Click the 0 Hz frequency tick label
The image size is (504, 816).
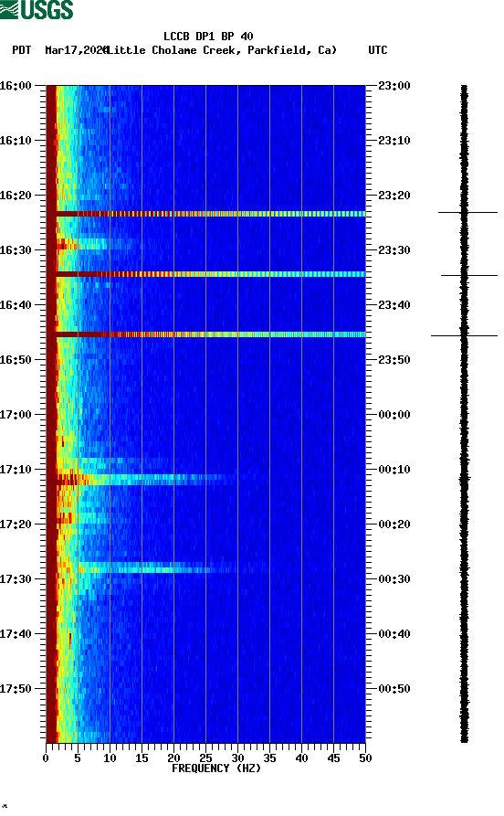(x=46, y=758)
